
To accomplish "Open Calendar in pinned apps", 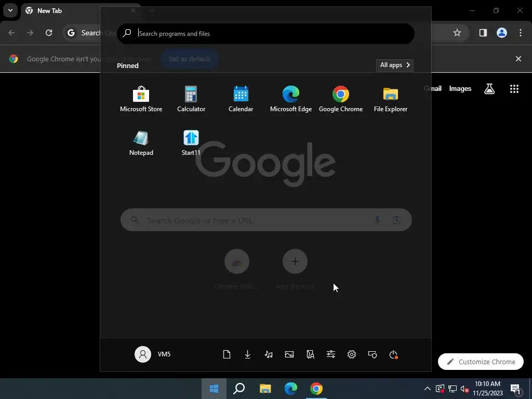I will click(x=241, y=99).
